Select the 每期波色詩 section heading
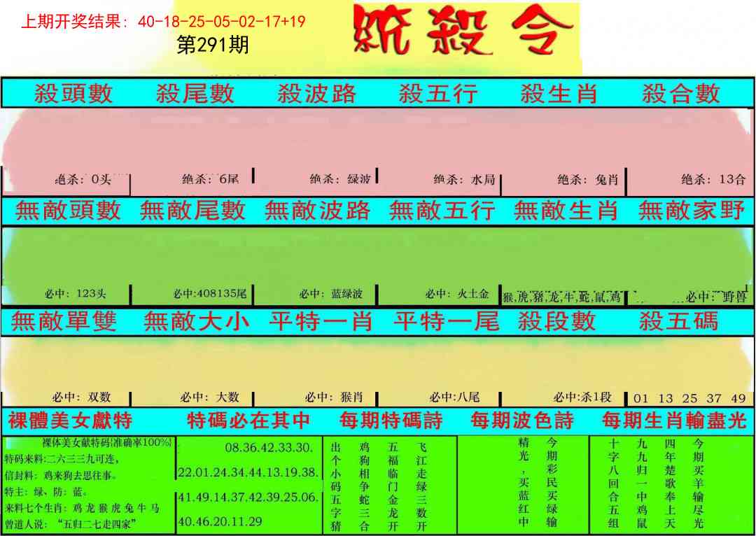756x536 pixels. (522, 421)
